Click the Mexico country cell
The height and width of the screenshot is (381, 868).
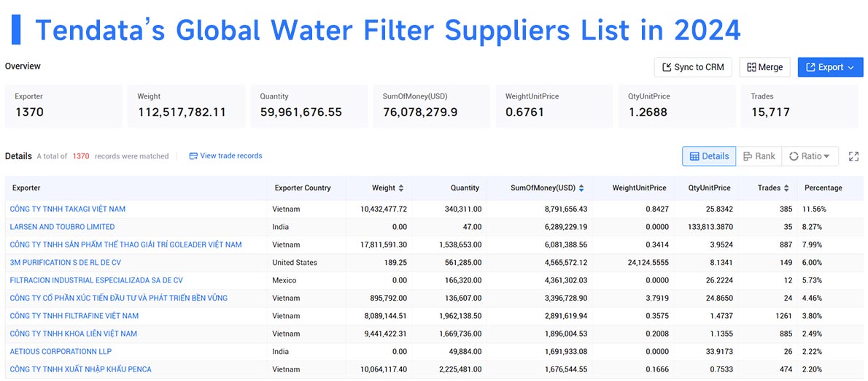point(284,280)
